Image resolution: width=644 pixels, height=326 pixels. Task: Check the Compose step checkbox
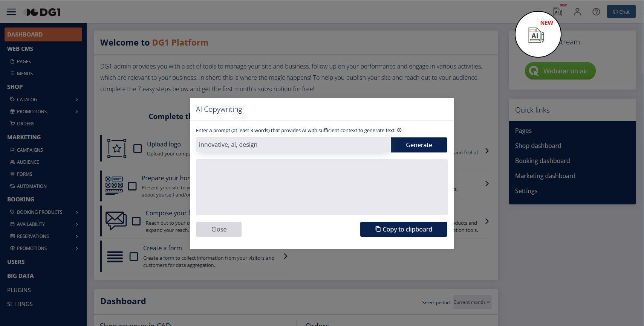coord(136,221)
